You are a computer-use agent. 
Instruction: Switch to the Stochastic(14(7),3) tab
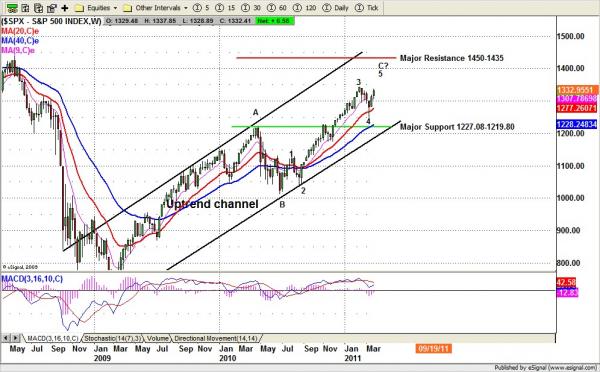point(112,338)
